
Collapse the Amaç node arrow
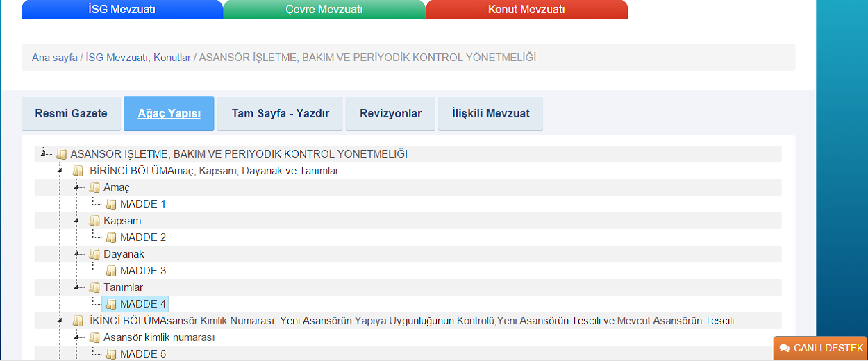coord(77,187)
